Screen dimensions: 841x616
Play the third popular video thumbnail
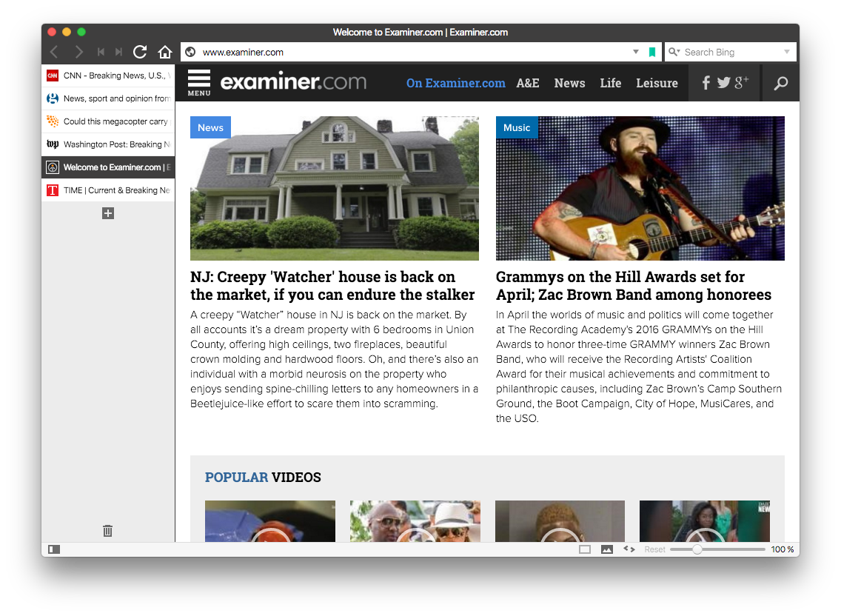[560, 521]
